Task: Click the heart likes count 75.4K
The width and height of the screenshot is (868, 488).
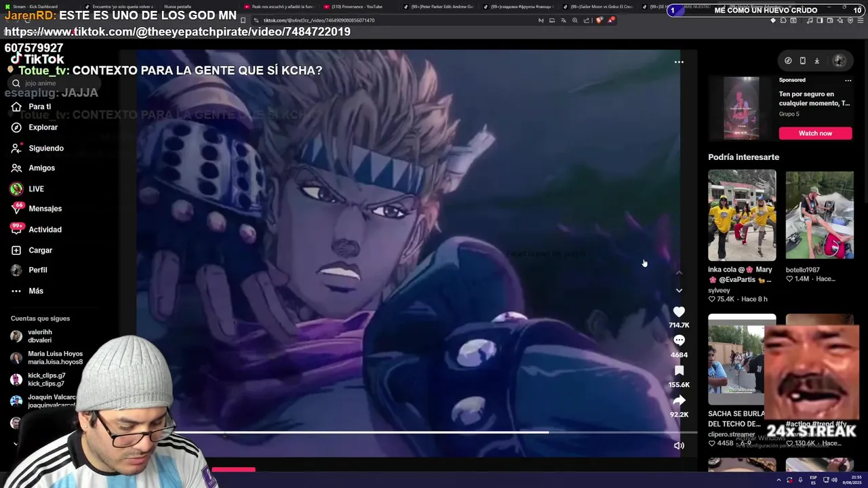Action: 722,299
